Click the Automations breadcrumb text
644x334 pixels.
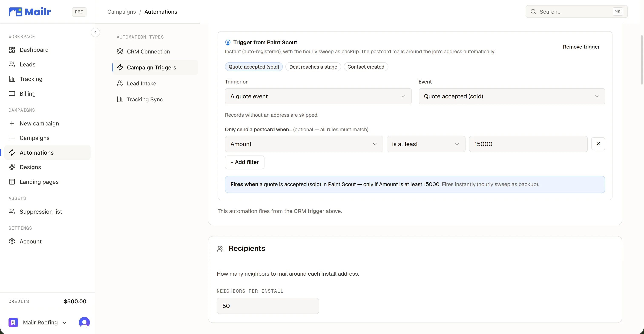tap(161, 12)
